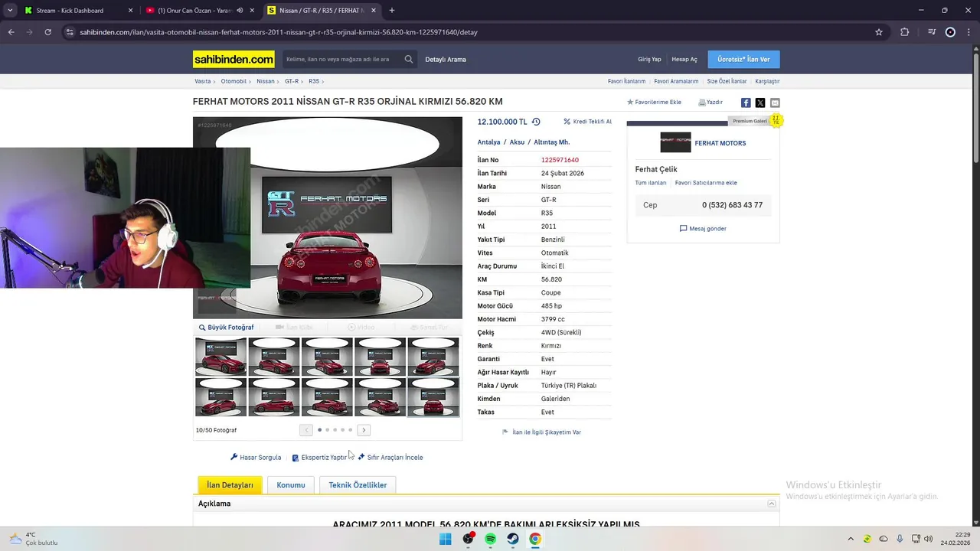Open Chrome extensions puzzle icon
Screen dimensions: 980x551
[x=905, y=32]
